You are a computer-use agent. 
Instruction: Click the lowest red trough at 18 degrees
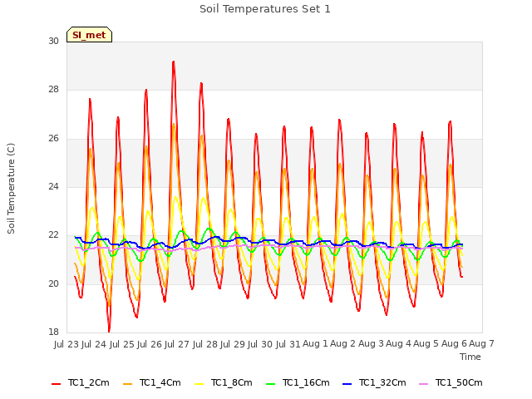pos(109,331)
